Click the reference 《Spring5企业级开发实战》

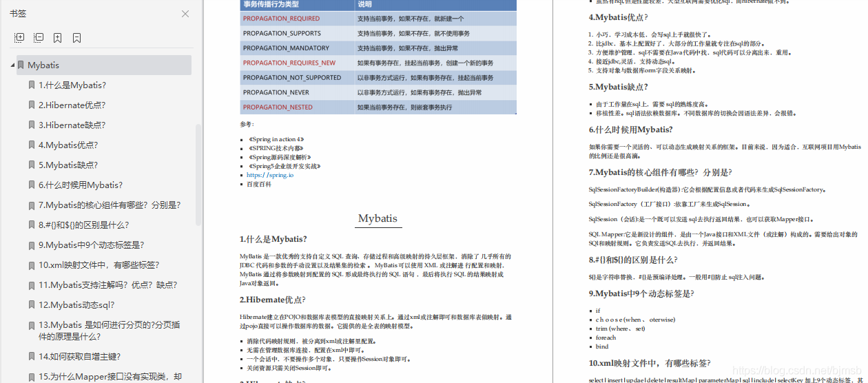[x=283, y=166]
